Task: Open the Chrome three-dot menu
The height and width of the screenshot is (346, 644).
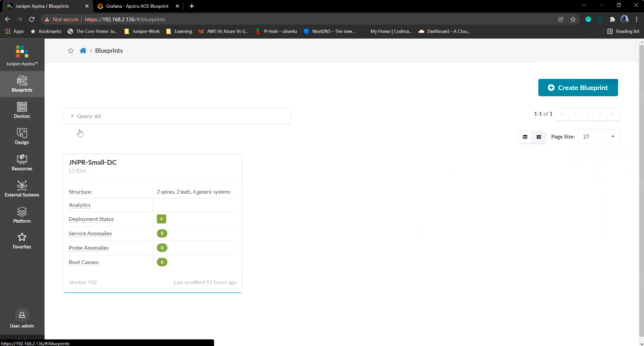Action: pyautogui.click(x=637, y=19)
